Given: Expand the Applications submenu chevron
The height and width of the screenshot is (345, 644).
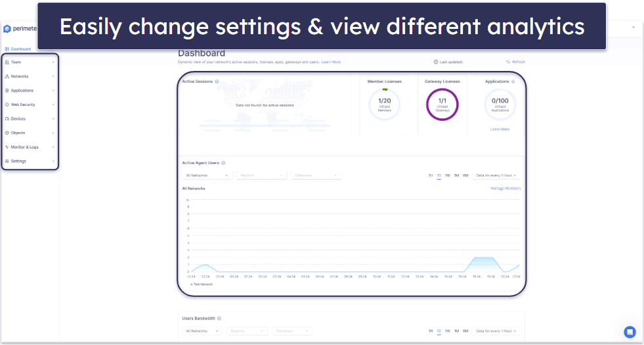Looking at the screenshot, I should click(53, 91).
